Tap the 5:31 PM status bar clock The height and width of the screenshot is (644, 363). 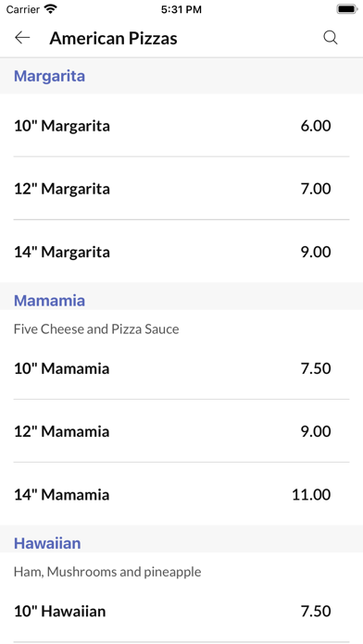click(x=181, y=9)
